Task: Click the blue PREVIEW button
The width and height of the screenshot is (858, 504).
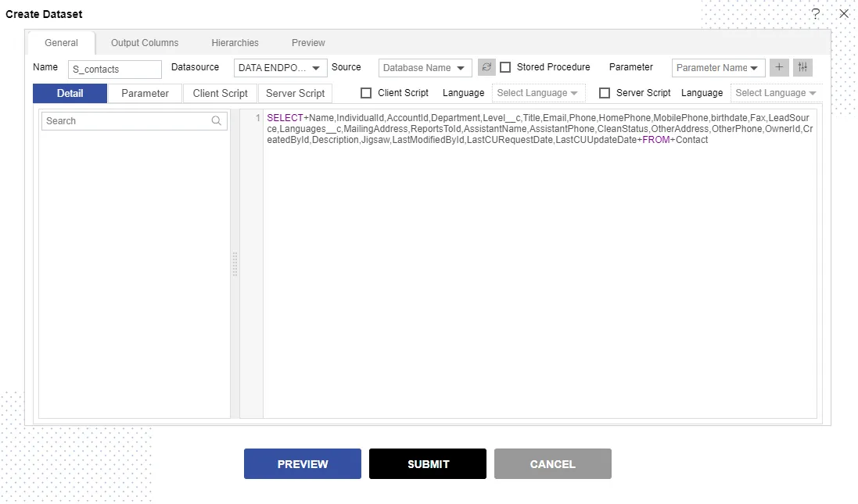Action: click(303, 464)
